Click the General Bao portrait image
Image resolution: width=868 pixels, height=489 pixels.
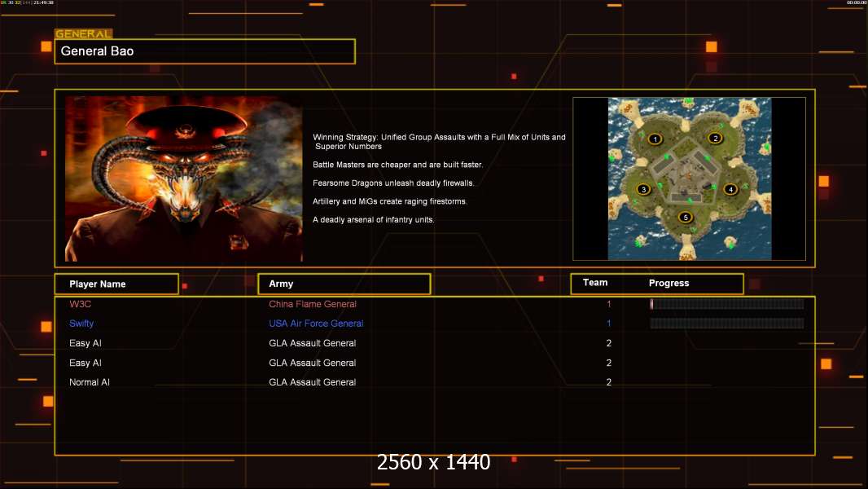[183, 179]
